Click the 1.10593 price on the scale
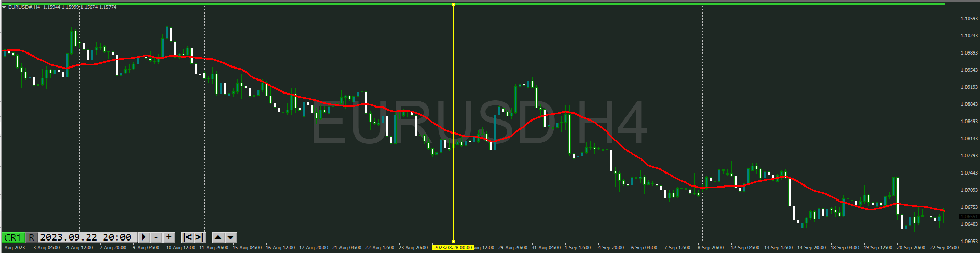Screen dimensions: 980x253 tap(969, 19)
